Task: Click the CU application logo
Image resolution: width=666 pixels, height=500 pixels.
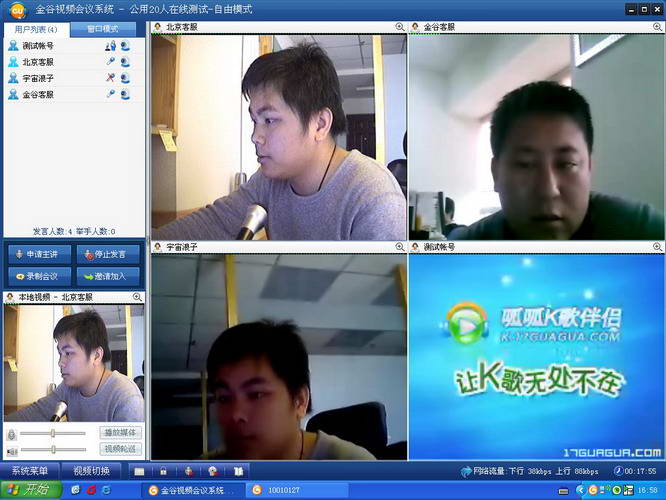Action: [x=18, y=10]
